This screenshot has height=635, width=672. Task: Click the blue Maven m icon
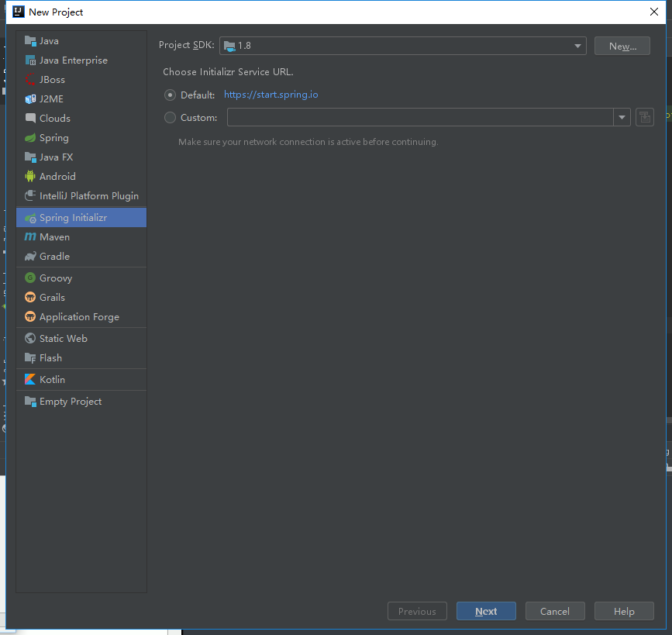point(30,236)
